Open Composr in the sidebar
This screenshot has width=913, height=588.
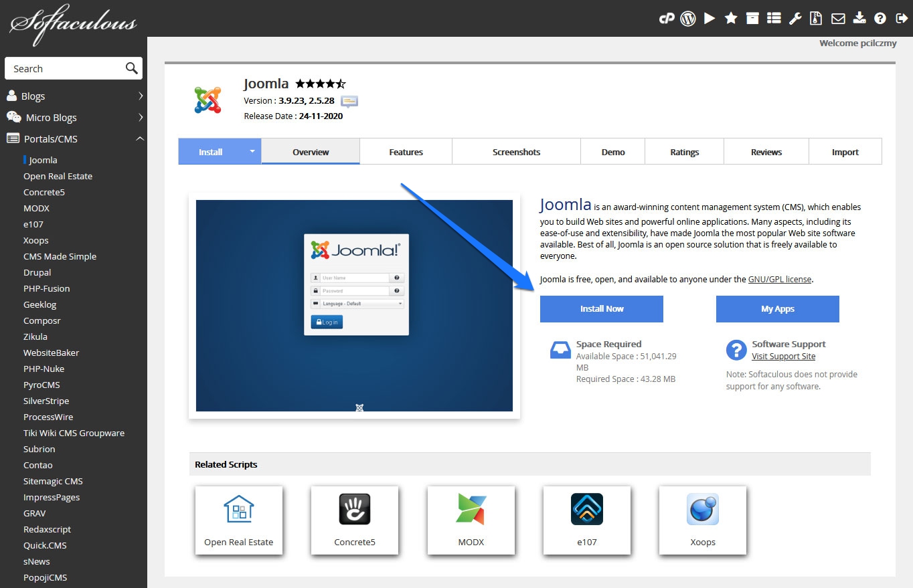(41, 321)
